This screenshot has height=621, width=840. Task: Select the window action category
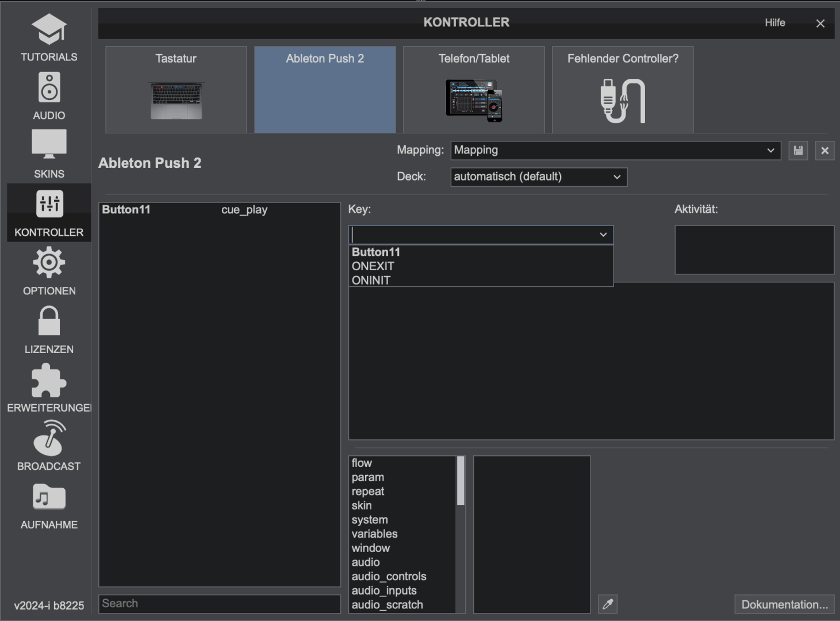pyautogui.click(x=402, y=548)
